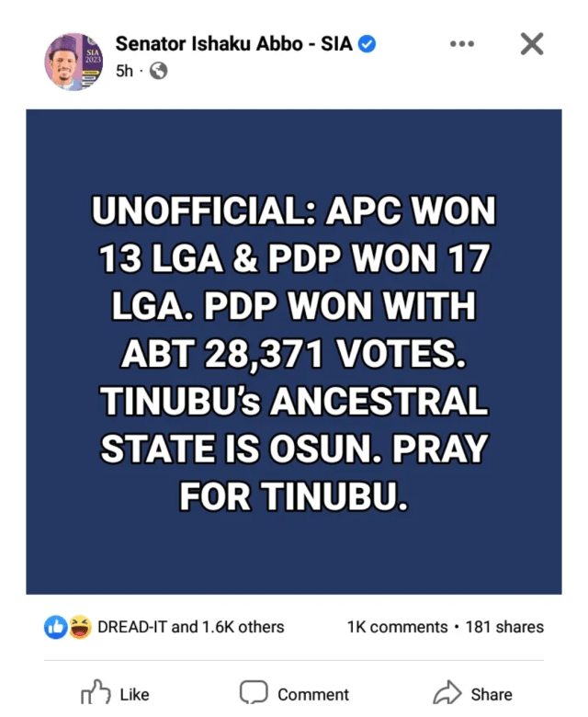This screenshot has width=588, height=717.
Task: Click the blue verified badge
Action: click(x=366, y=43)
